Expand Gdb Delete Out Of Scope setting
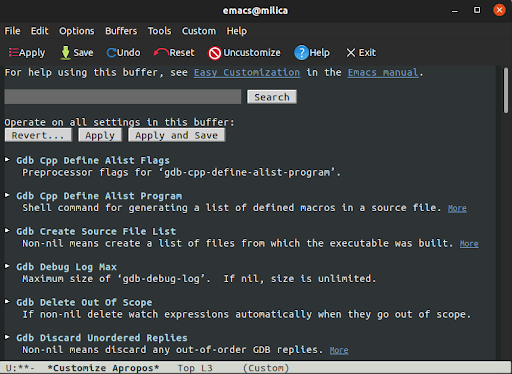 pos(7,301)
